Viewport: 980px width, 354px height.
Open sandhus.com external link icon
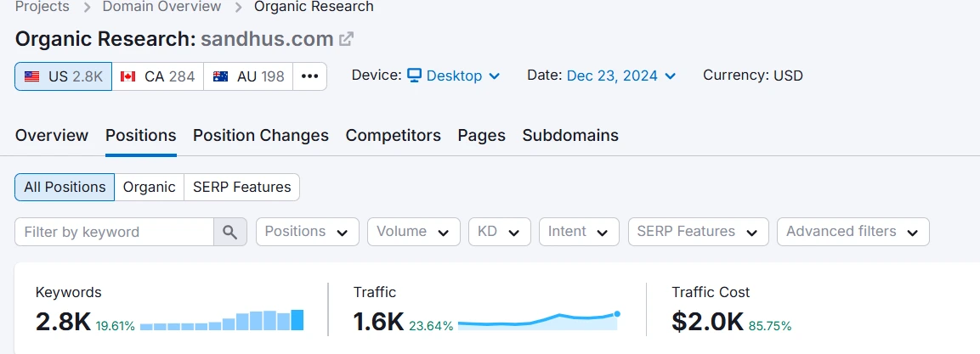click(x=346, y=39)
